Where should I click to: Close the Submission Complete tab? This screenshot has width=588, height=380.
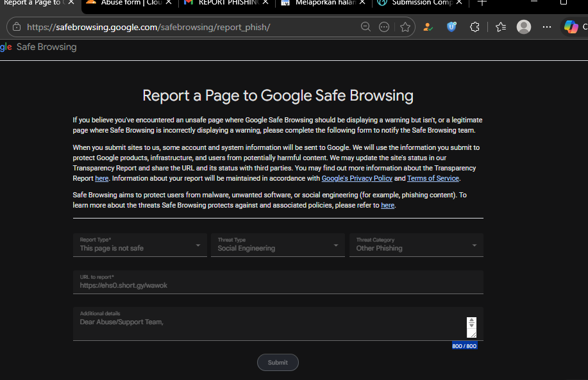459,3
